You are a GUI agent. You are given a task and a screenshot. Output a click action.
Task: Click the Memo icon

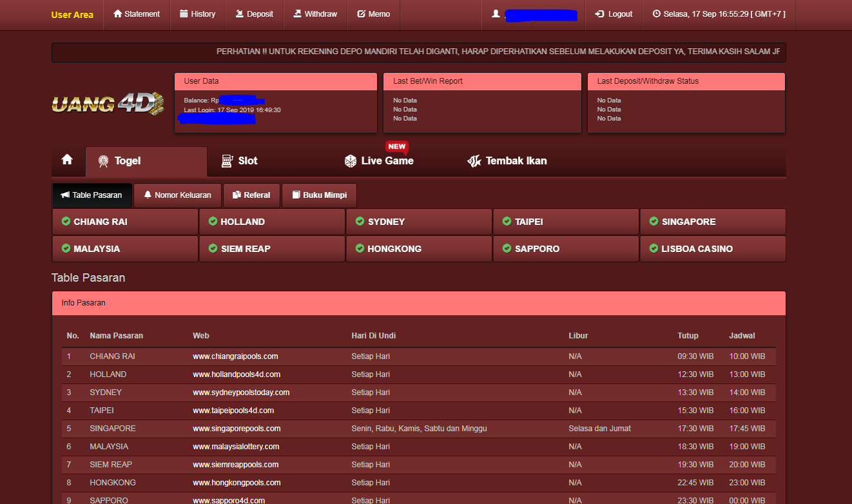363,13
